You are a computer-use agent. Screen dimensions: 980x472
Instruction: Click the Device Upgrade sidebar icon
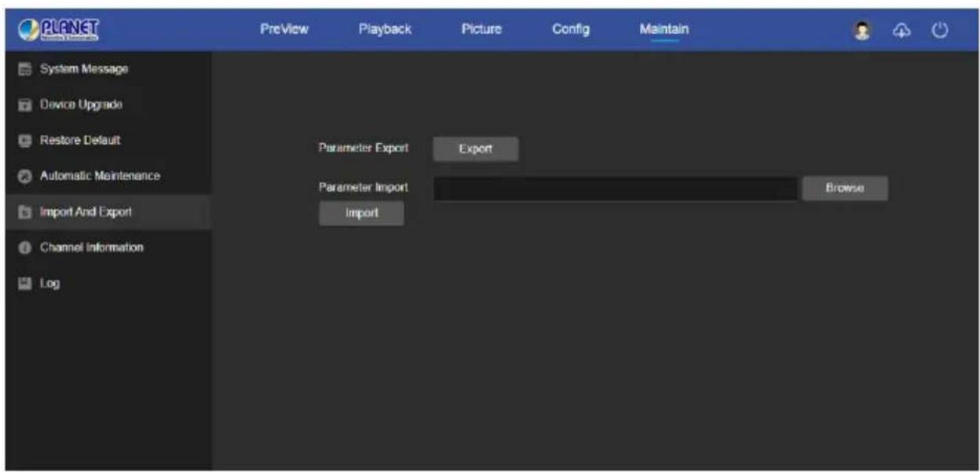pos(24,104)
